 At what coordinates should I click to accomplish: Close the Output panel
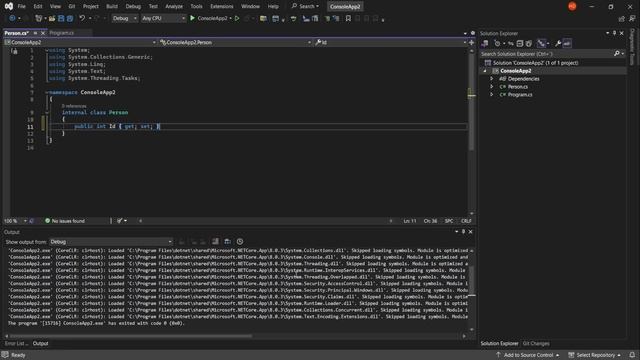click(x=471, y=232)
